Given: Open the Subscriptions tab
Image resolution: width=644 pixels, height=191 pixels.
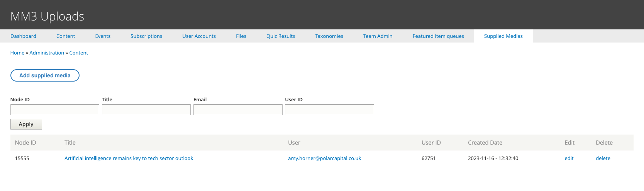Looking at the screenshot, I should (146, 36).
